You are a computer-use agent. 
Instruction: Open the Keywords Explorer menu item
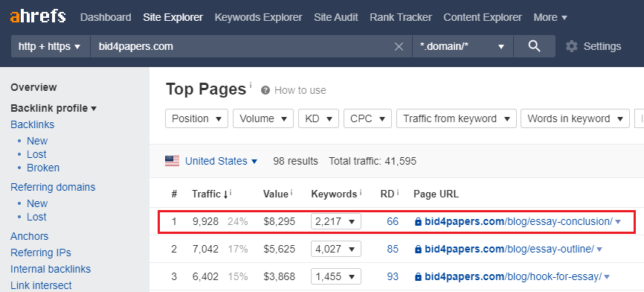(x=258, y=17)
